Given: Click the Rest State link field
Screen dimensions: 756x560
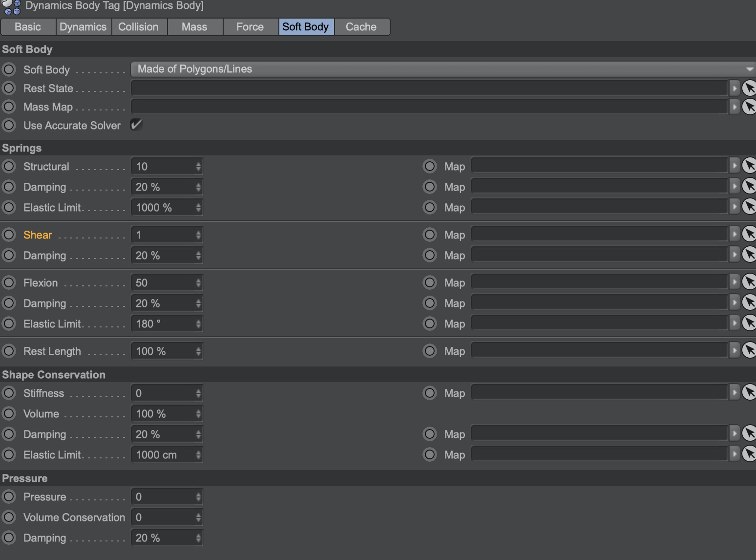Looking at the screenshot, I should (429, 88).
